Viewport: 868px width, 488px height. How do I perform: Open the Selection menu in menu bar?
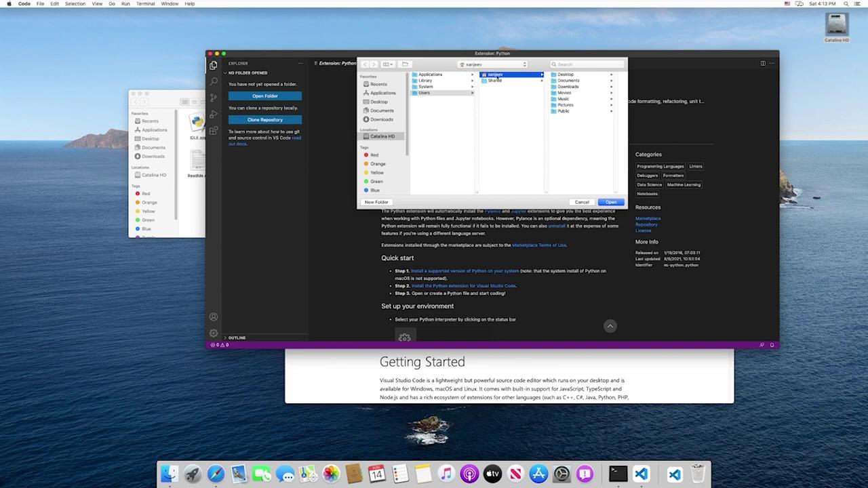tap(75, 3)
